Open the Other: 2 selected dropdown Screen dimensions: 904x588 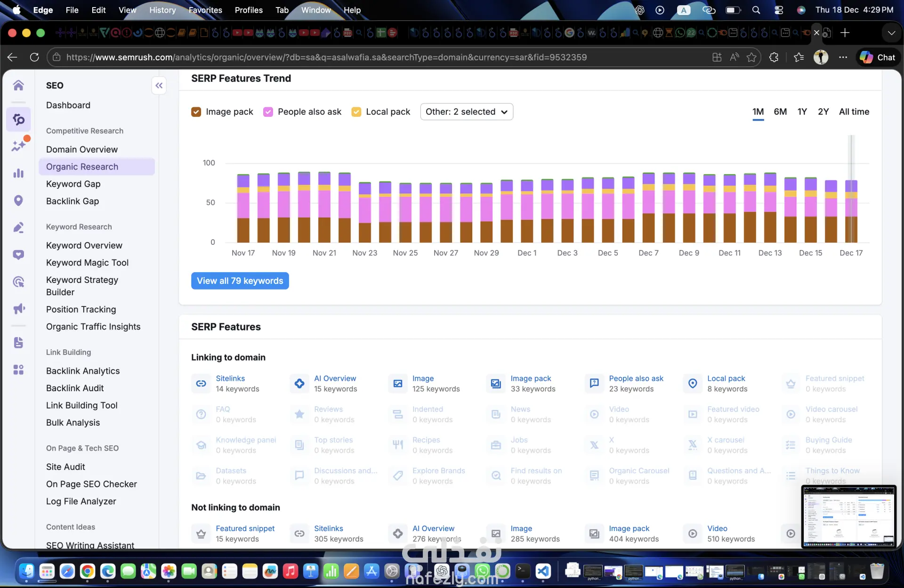click(x=466, y=112)
